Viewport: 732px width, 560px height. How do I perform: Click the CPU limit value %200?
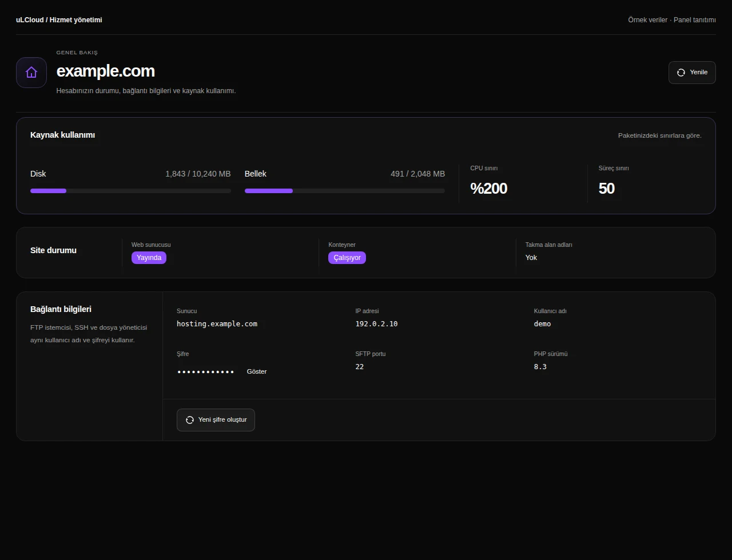click(489, 189)
